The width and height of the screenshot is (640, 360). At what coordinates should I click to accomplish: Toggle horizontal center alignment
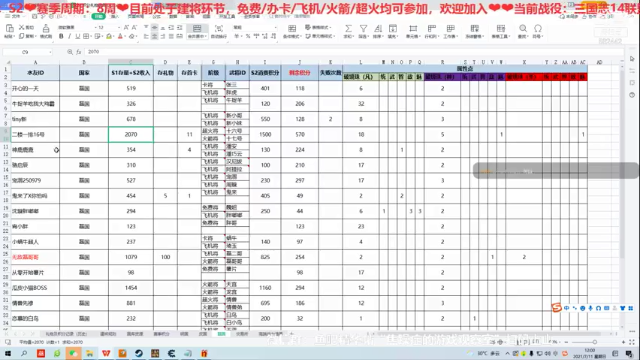coord(154,36)
